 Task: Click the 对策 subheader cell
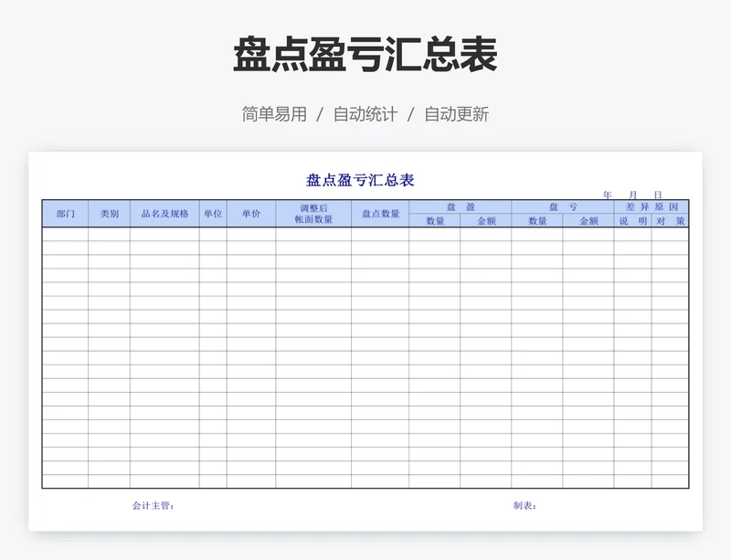[670, 220]
